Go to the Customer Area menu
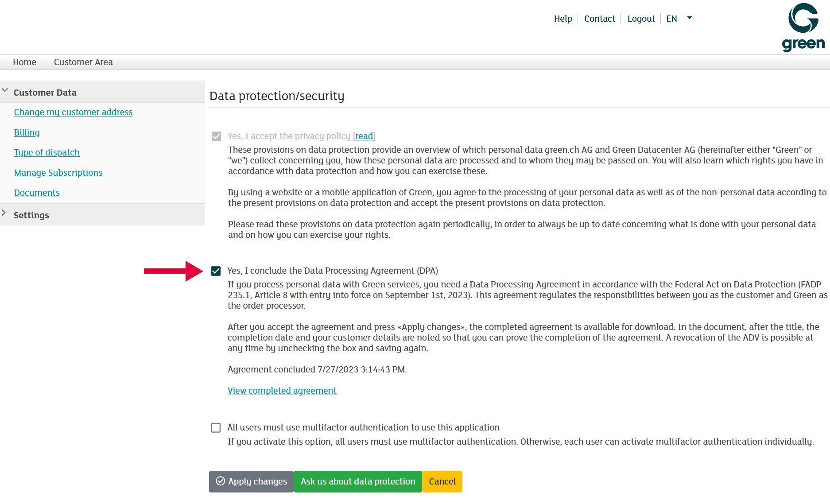Screen dimensions: 830x504 tap(83, 62)
